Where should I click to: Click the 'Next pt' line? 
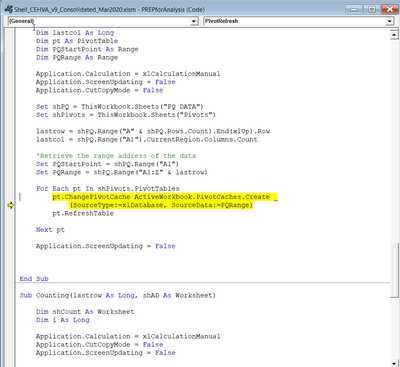click(x=50, y=230)
